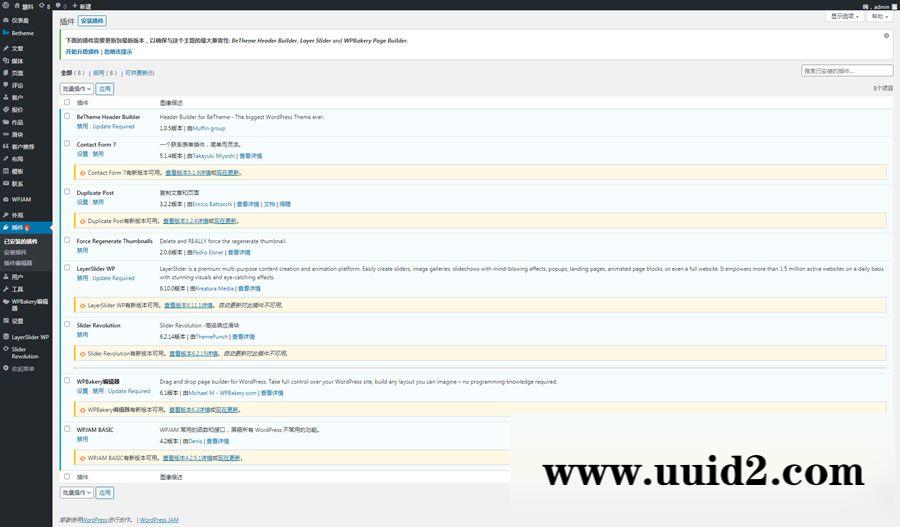
Task: Check the Contact Form 7 plugin checkbox
Action: [x=67, y=144]
